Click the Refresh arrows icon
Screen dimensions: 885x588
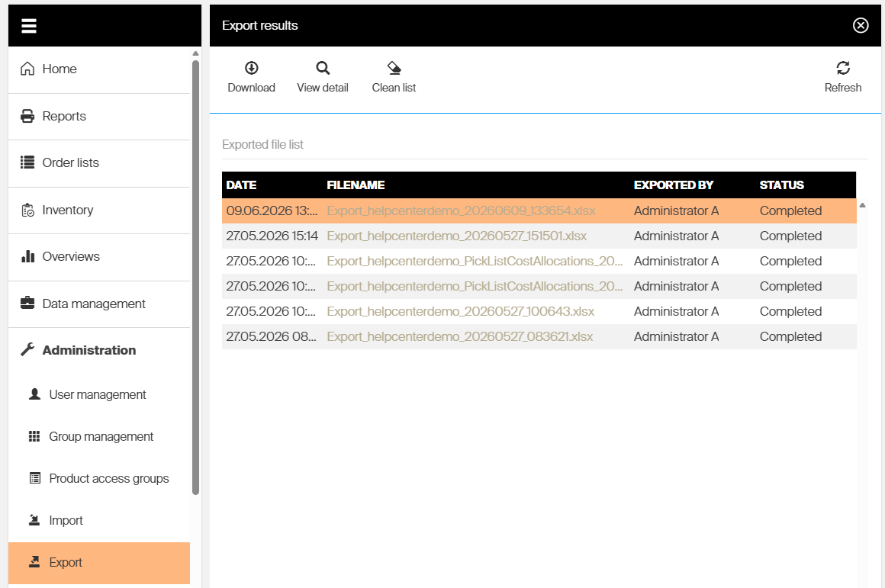(843, 68)
